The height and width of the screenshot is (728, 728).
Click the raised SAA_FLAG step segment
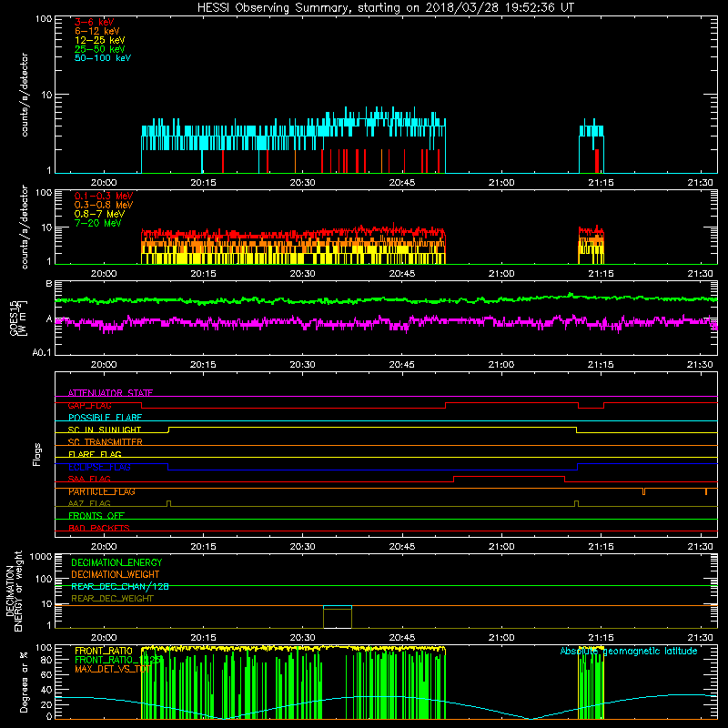[509, 476]
